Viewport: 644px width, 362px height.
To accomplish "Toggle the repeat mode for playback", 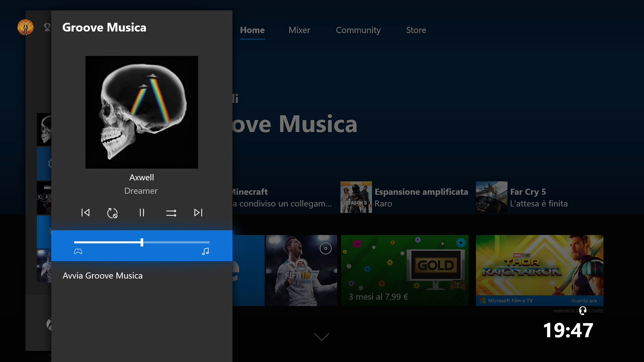I will coord(112,213).
